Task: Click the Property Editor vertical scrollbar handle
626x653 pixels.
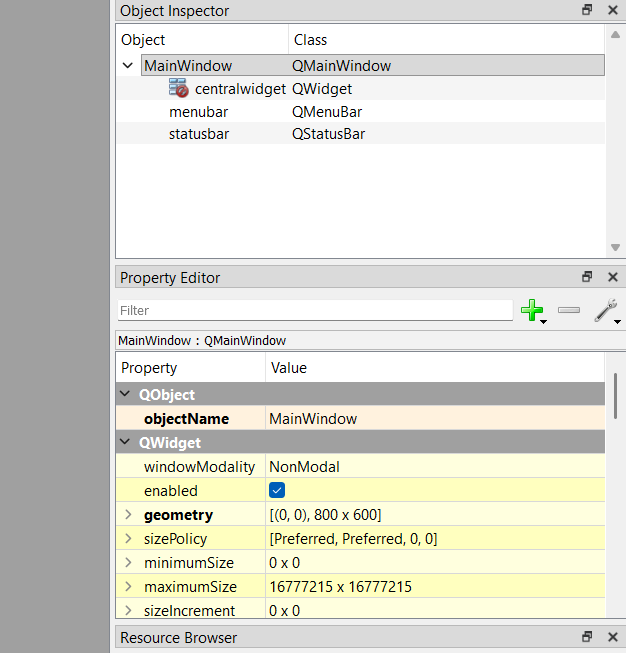Action: click(x=615, y=396)
